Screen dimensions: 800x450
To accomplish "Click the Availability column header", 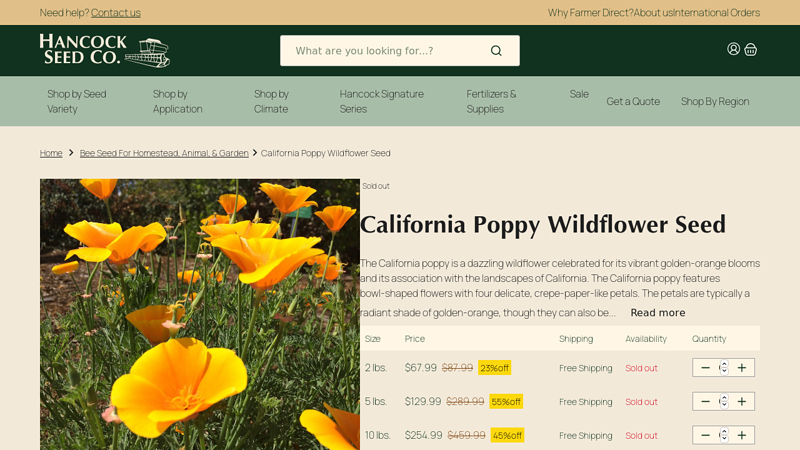I will (x=646, y=339).
